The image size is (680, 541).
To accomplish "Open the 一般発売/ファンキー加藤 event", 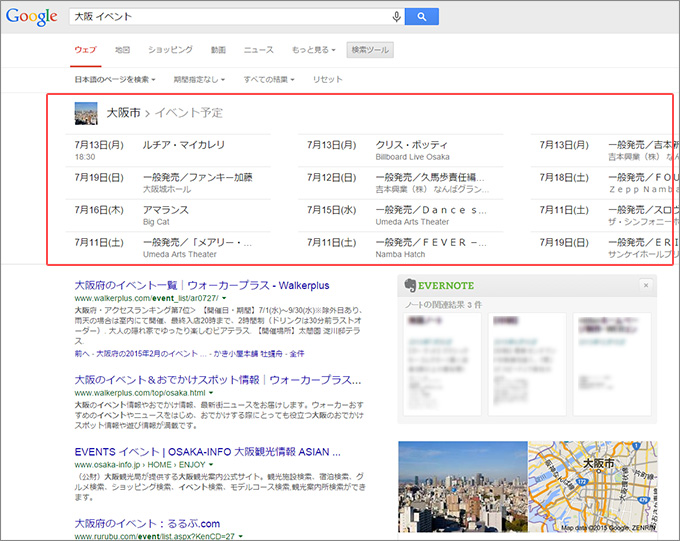I will pyautogui.click(x=198, y=177).
